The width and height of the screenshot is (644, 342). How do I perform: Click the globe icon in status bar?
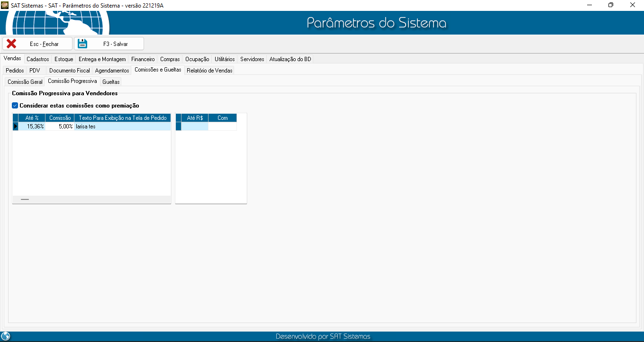[x=6, y=336]
